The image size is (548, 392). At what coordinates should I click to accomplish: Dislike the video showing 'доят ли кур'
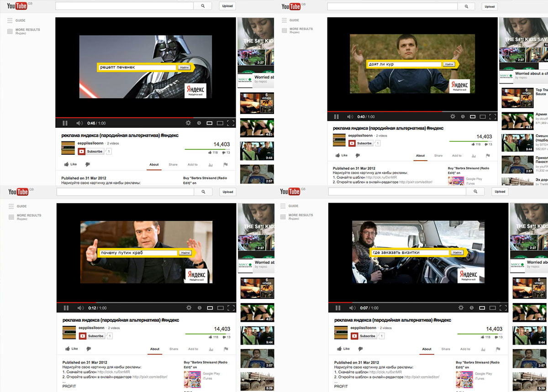tap(359, 155)
